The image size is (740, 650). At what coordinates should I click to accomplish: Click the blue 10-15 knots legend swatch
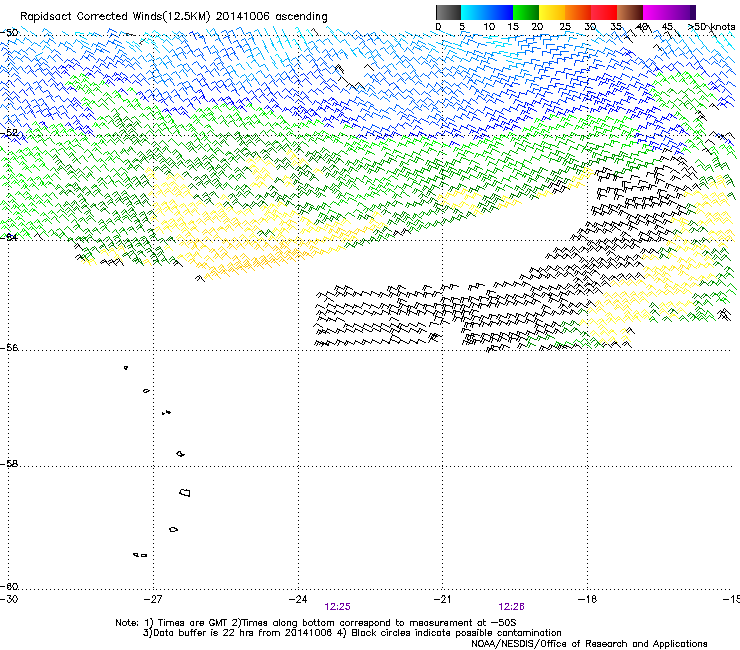(500, 12)
